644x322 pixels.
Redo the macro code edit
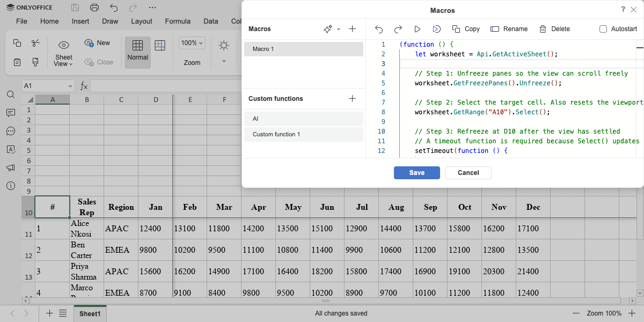pos(398,29)
